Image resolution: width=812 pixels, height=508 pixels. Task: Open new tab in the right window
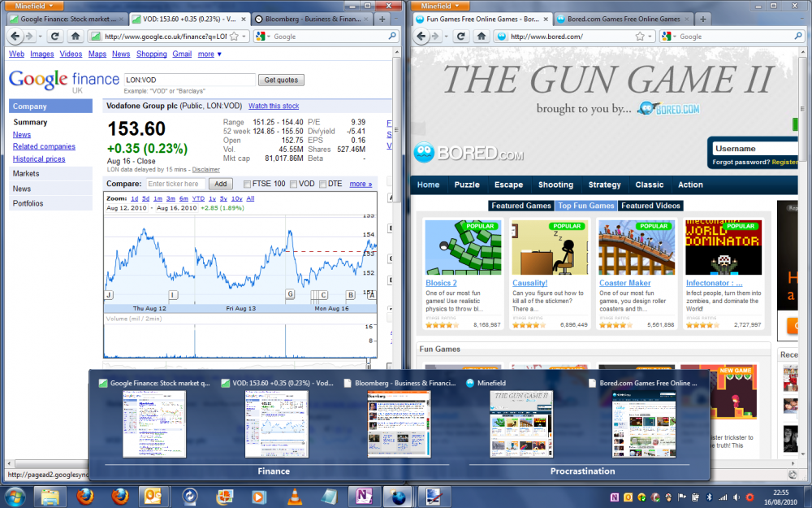pyautogui.click(x=702, y=20)
